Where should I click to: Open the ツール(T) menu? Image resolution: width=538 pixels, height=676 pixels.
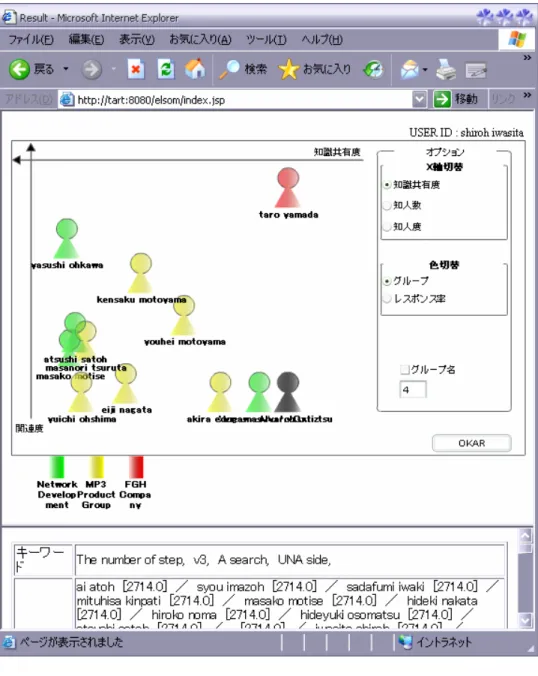pos(266,40)
